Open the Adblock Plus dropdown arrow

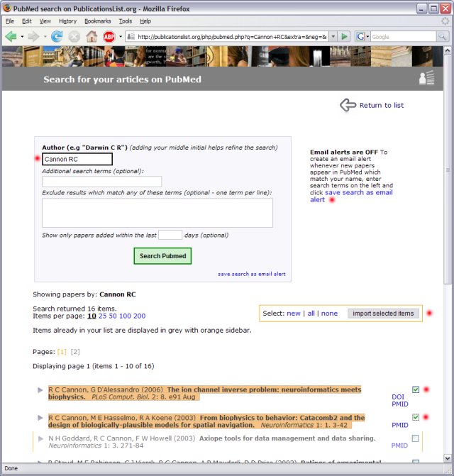coord(121,36)
